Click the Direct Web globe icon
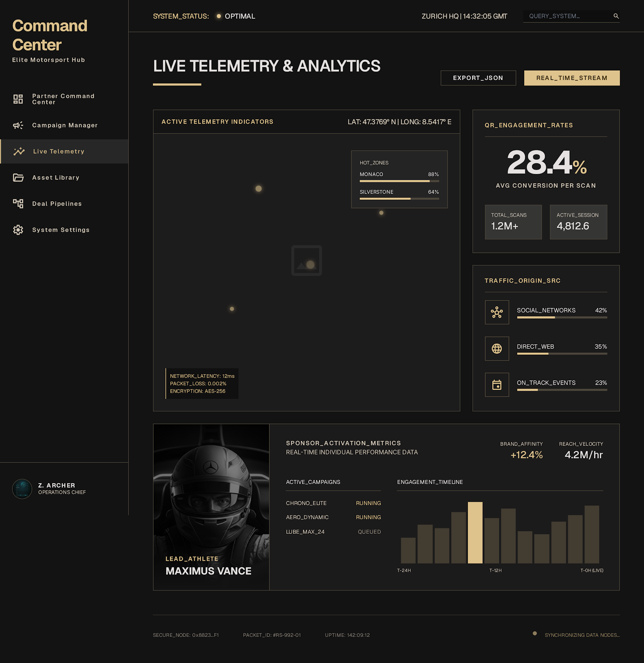The width and height of the screenshot is (644, 663). pos(497,348)
